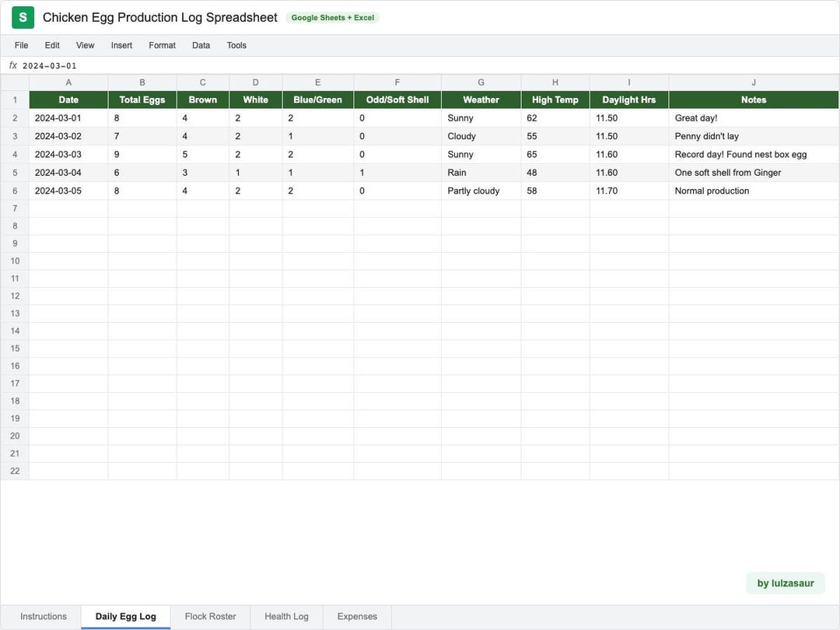Open the Edit menu
The width and height of the screenshot is (840, 630).
pos(52,46)
